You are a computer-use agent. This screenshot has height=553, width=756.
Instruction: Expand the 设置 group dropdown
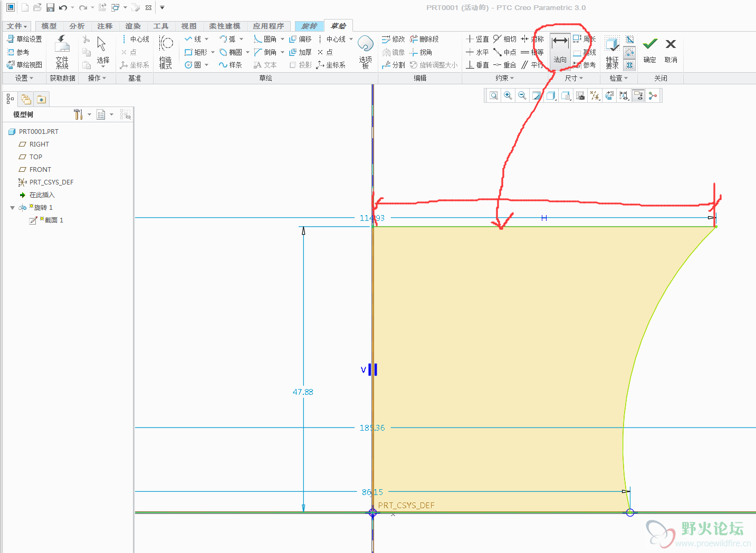tap(24, 78)
